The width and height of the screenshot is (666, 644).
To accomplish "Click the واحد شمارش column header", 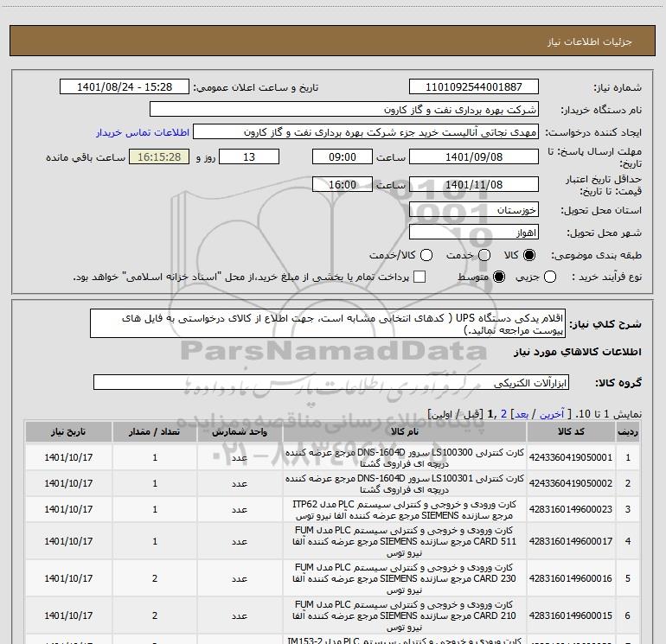I will pos(240,431).
